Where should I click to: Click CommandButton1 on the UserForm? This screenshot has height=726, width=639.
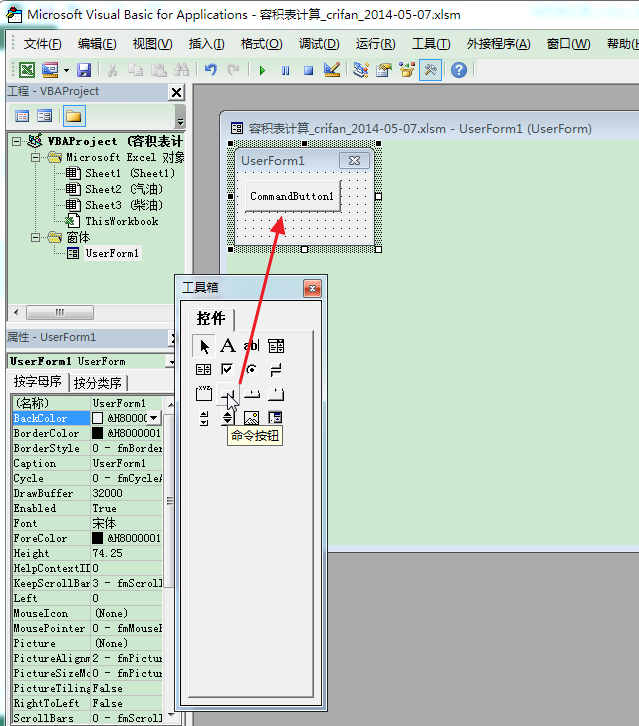click(x=293, y=196)
